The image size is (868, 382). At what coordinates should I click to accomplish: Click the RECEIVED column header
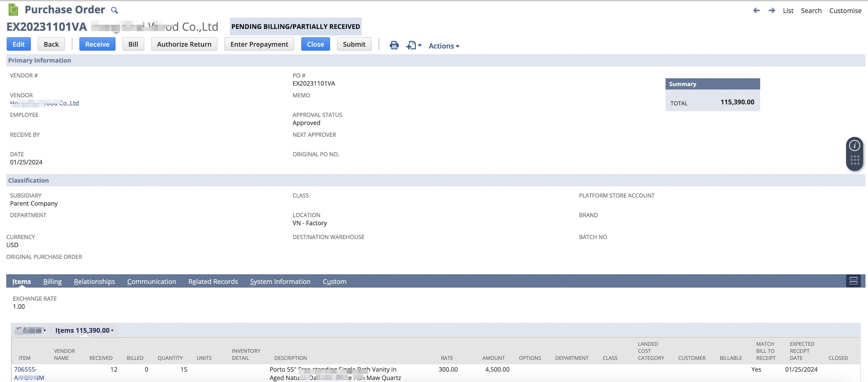coord(101,358)
